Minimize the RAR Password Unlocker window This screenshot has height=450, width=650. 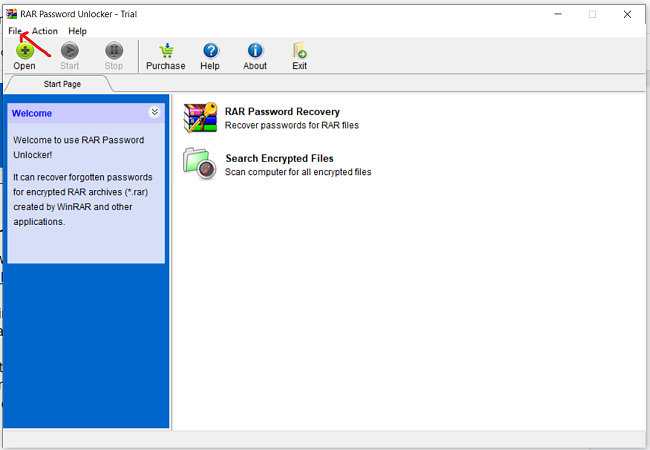pos(558,14)
